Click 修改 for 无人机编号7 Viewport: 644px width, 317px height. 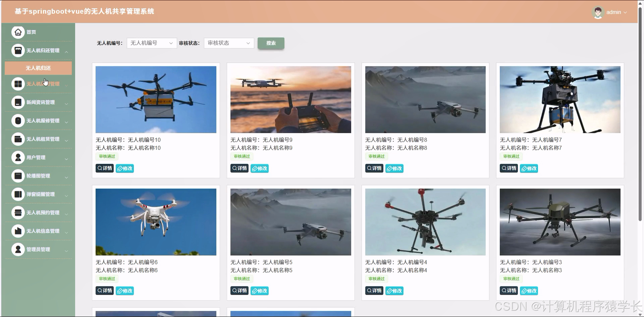click(x=529, y=169)
